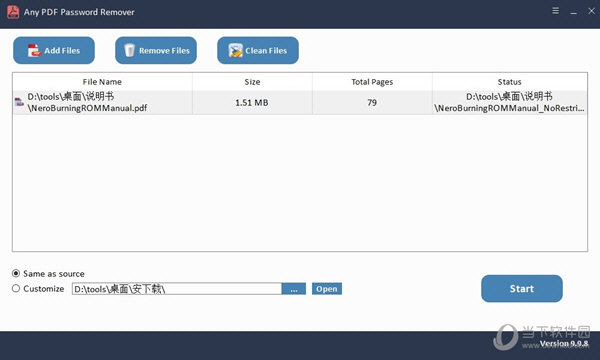The height and width of the screenshot is (360, 600).
Task: Click the File Name column header
Action: [x=102, y=82]
